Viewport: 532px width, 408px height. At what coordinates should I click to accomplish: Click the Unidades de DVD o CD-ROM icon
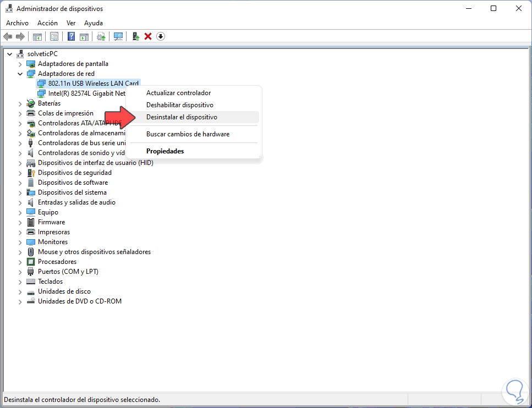click(31, 301)
